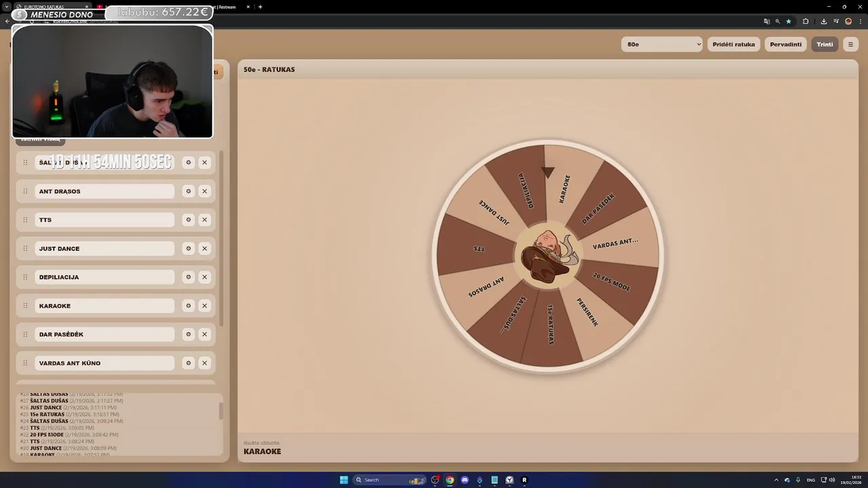868x488 pixels.
Task: Click the Pridėti ratuka button
Action: 734,44
